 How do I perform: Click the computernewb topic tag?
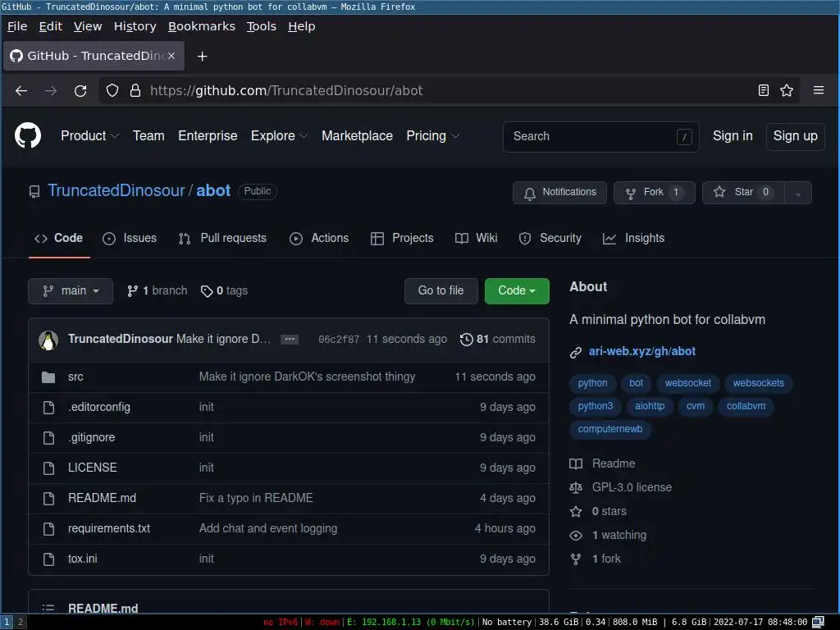click(x=610, y=430)
